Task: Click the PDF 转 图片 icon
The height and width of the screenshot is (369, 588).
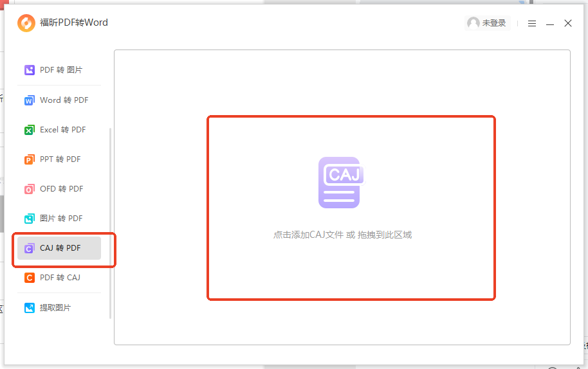Action: pyautogui.click(x=29, y=70)
